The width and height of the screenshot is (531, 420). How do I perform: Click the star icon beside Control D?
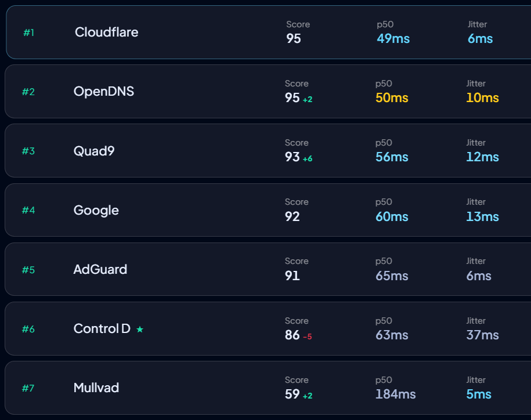coord(140,329)
